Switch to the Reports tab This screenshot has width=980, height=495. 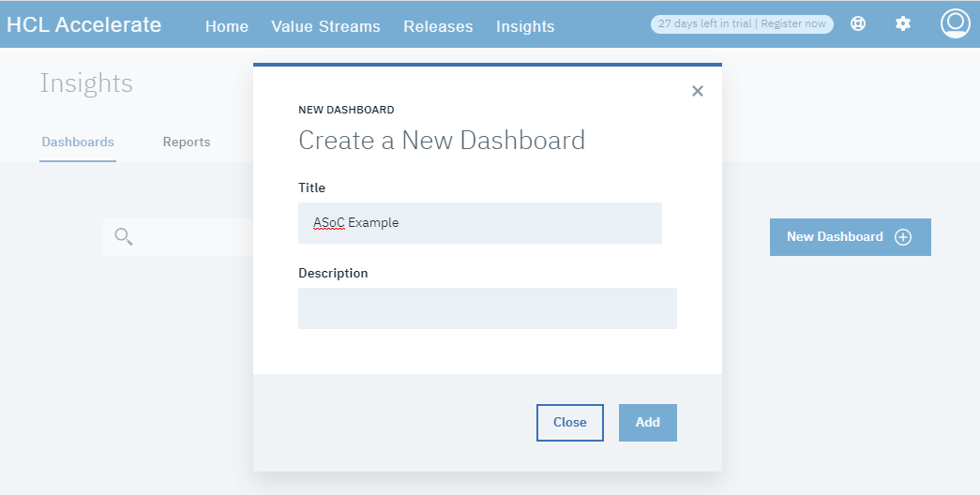tap(187, 142)
